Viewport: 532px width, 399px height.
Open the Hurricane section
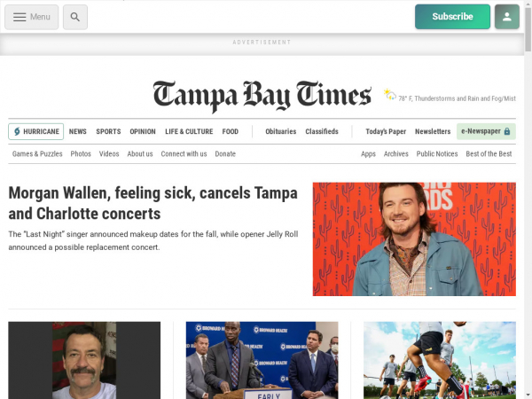(x=36, y=131)
